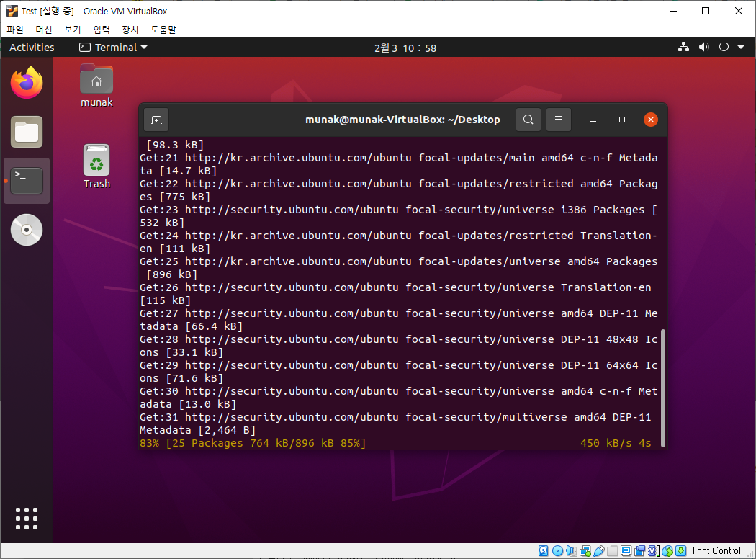
Task: Open the clock showing 2월3 10:58
Action: click(x=405, y=48)
